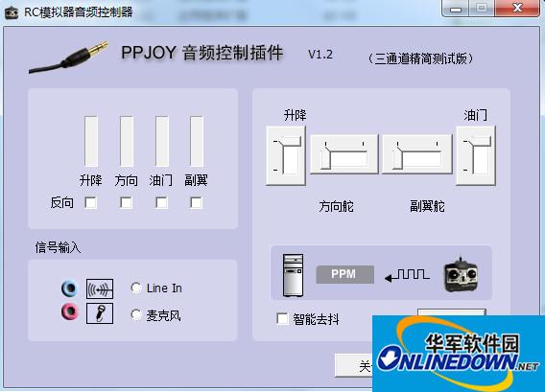Enable the 智能去抖 checkbox
This screenshot has width=545, height=392.
point(282,318)
